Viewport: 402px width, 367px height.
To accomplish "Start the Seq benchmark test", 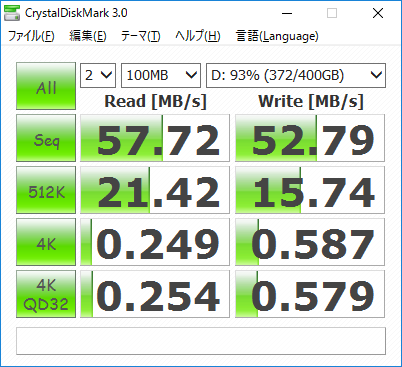I will pyautogui.click(x=46, y=138).
